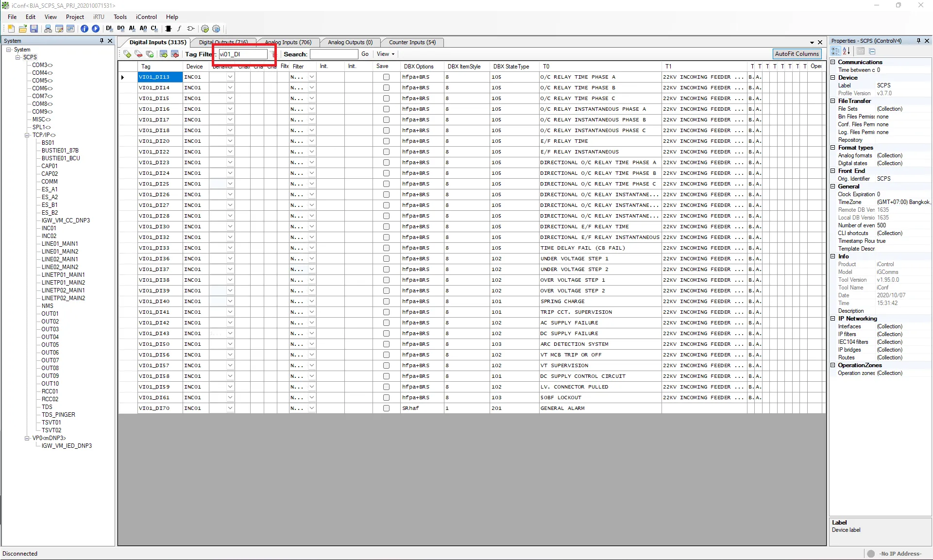Screen dimensions: 933x560
Task: Click the logic gate toolbar icon
Action: [x=191, y=29]
